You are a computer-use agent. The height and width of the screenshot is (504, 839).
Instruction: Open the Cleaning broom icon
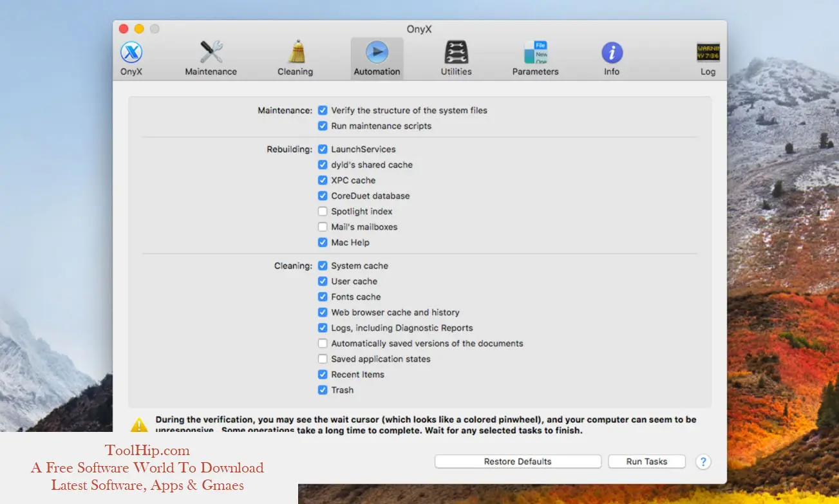[296, 52]
